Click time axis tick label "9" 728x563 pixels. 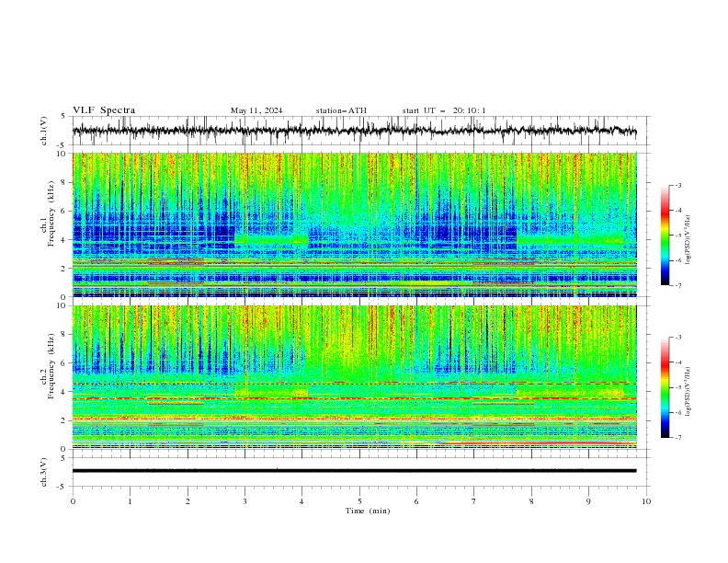click(x=588, y=501)
